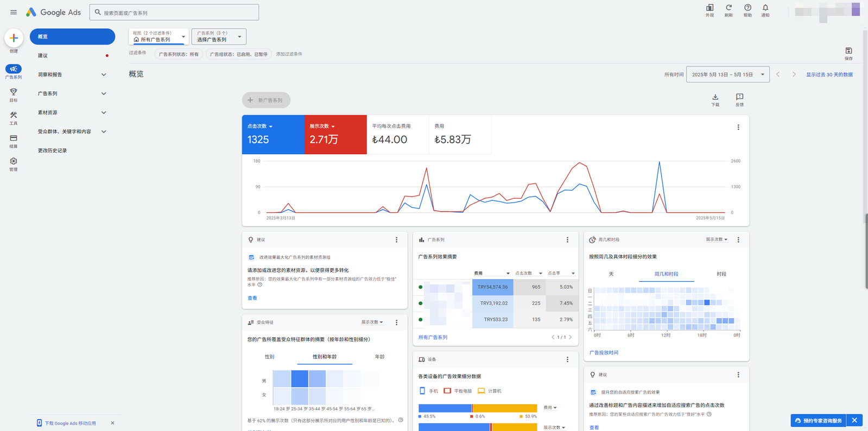Toggle the 广告组状态 filter chip
868x431 pixels.
coord(238,54)
